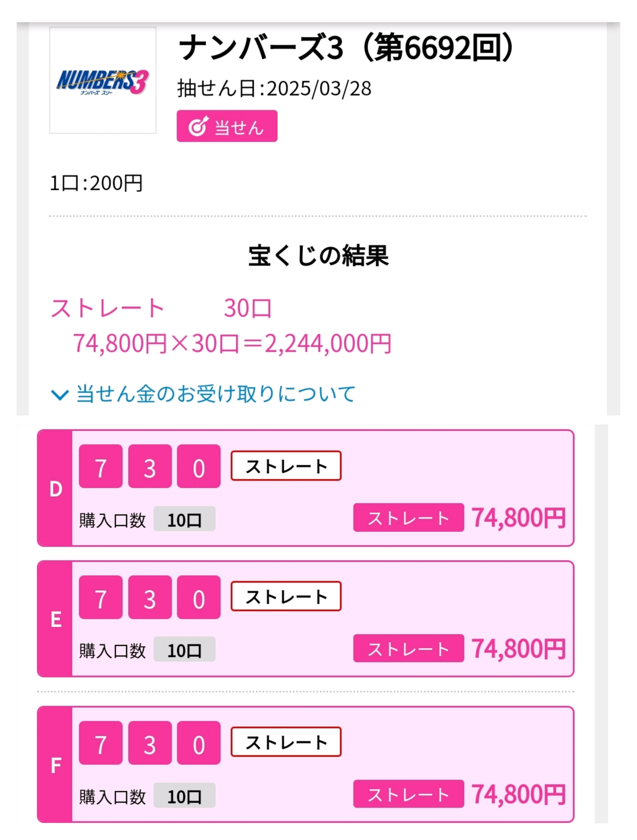Click digit 7 tile in row D
Screen dimensions: 637x840
[101, 466]
